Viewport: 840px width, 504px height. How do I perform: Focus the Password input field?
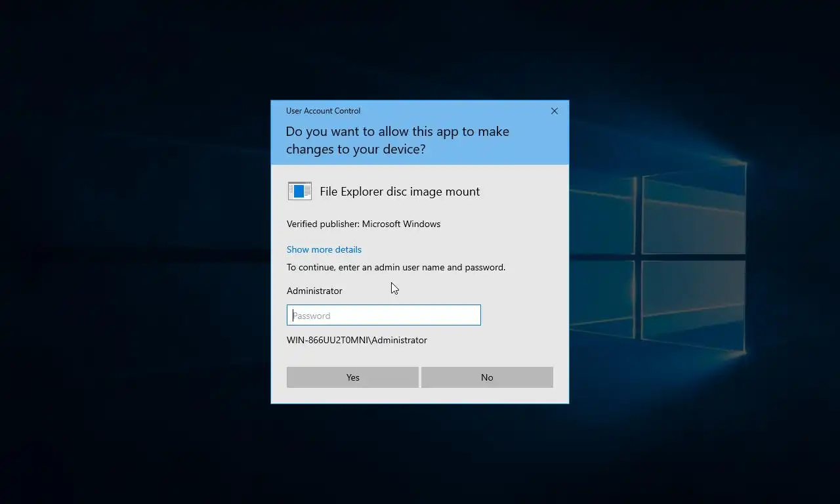[x=384, y=315]
